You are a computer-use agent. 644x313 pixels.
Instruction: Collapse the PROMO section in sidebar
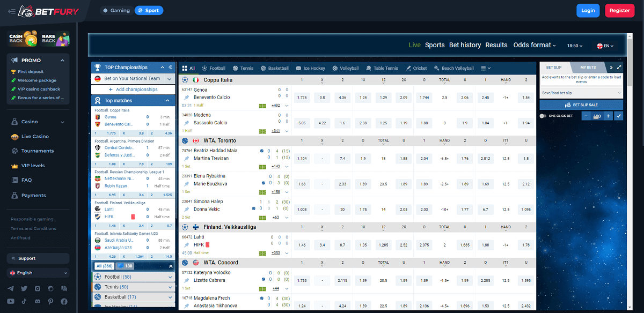coord(63,61)
